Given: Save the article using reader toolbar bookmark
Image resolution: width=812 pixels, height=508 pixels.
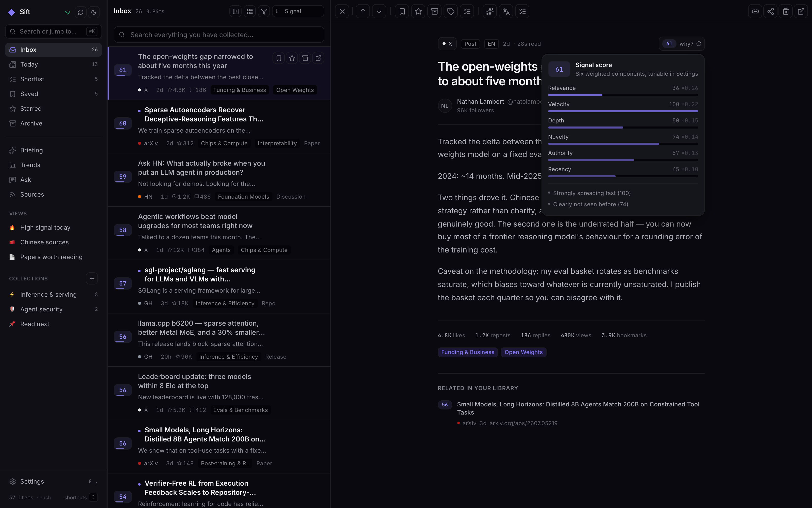Looking at the screenshot, I should click(x=402, y=11).
